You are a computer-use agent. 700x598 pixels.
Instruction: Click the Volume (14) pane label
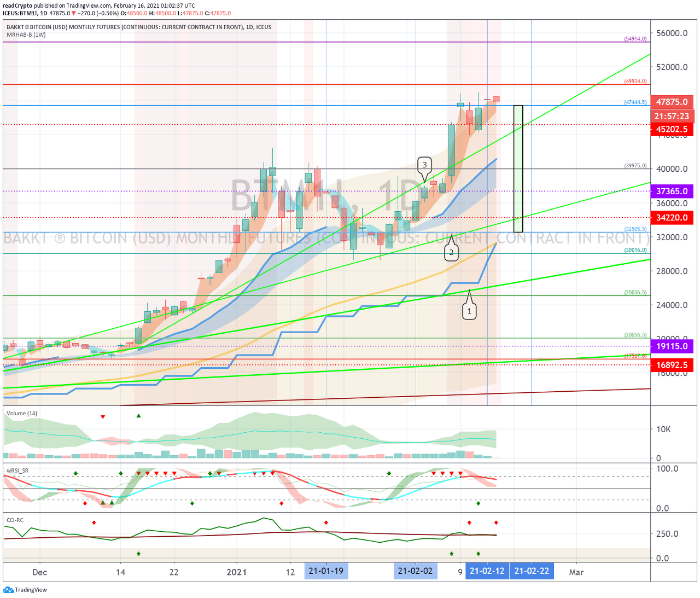tap(22, 413)
